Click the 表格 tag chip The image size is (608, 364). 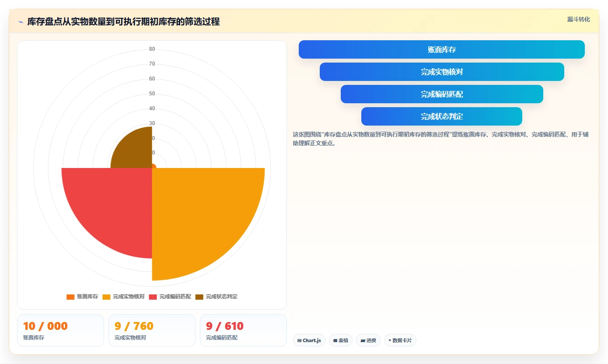[x=341, y=340]
